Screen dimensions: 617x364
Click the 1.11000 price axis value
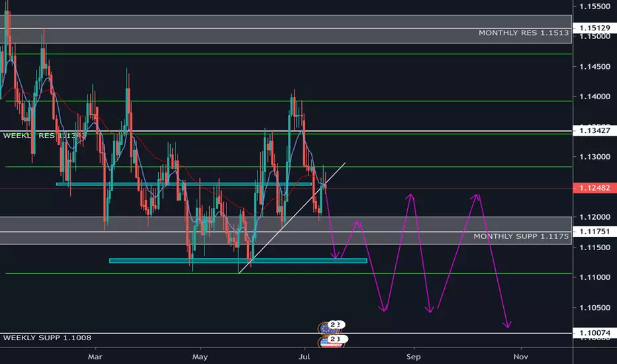tap(594, 277)
